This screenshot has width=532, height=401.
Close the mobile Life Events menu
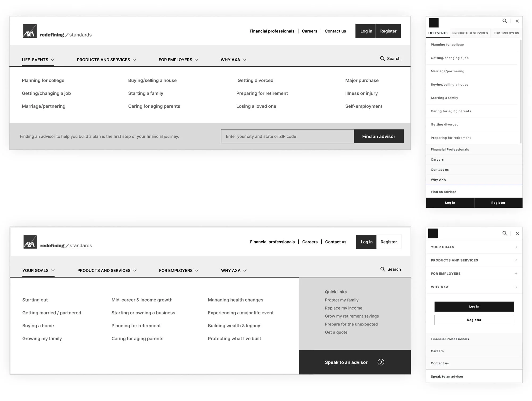(517, 21)
